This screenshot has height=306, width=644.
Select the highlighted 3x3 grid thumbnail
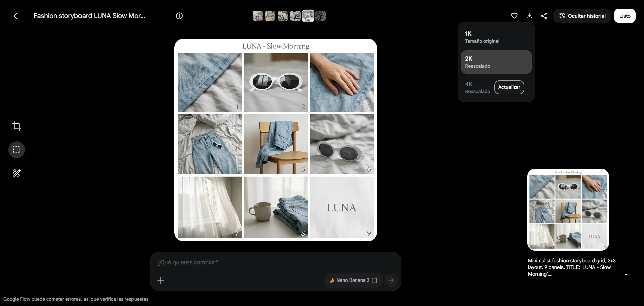pyautogui.click(x=308, y=16)
